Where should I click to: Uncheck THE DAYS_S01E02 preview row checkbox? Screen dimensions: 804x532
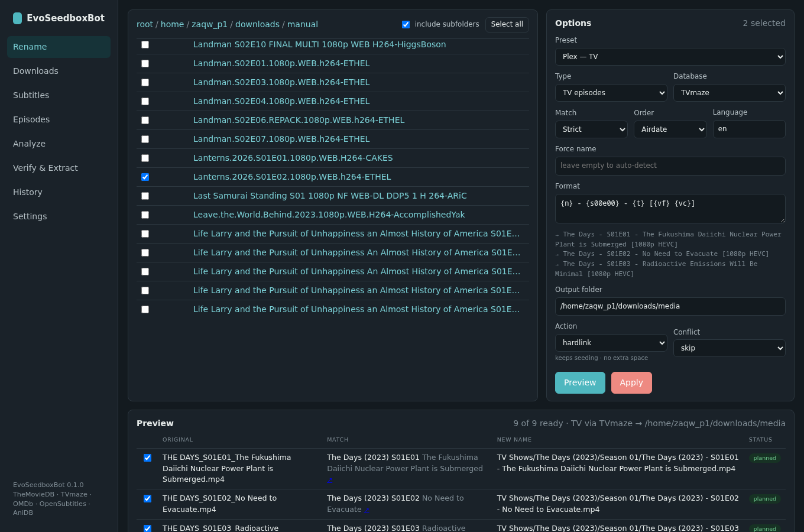click(x=147, y=498)
